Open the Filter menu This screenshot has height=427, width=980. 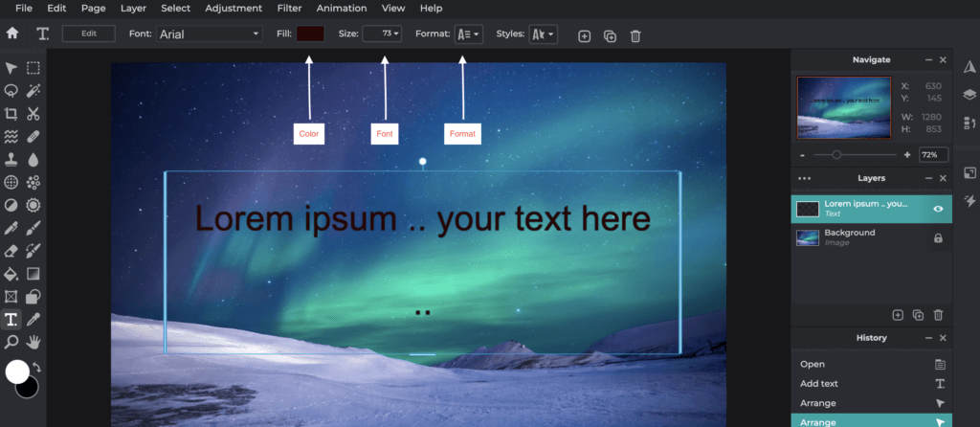coord(289,8)
